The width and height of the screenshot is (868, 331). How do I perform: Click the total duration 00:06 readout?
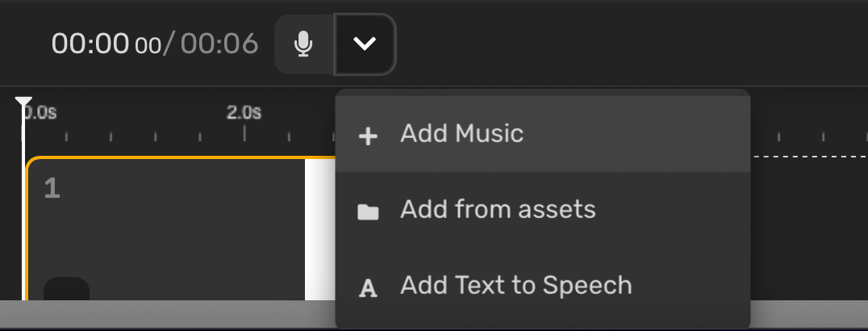219,44
